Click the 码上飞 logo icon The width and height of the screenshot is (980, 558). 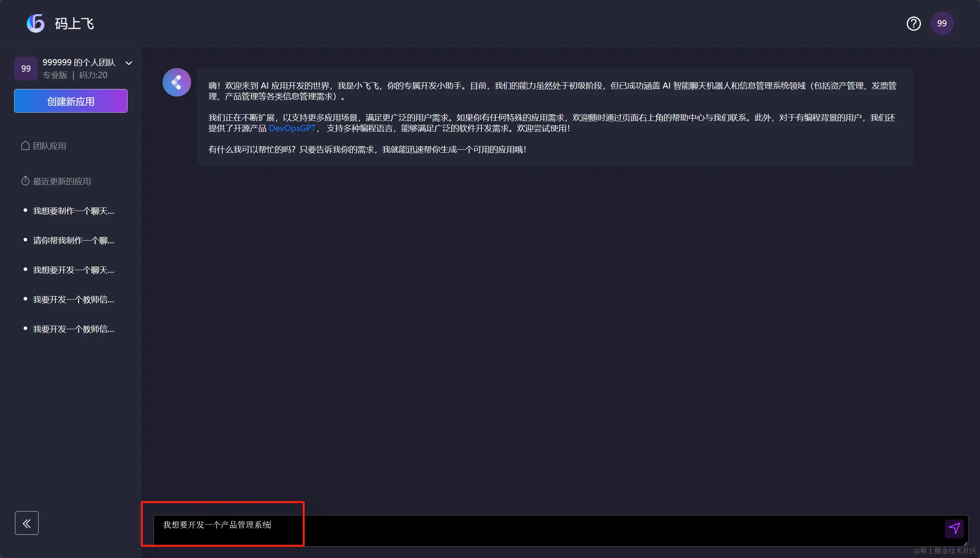[x=36, y=24]
